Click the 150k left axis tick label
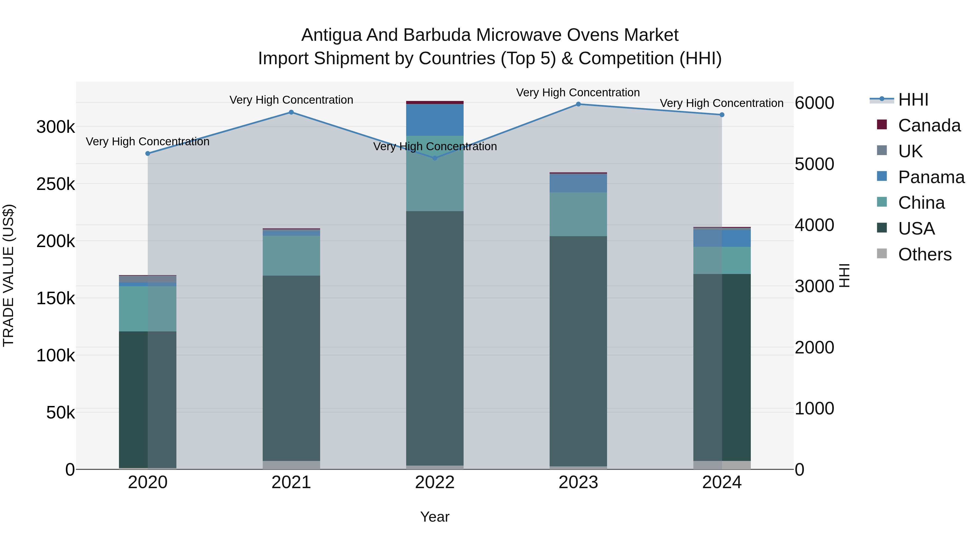This screenshot has height=551, width=980. [x=56, y=298]
